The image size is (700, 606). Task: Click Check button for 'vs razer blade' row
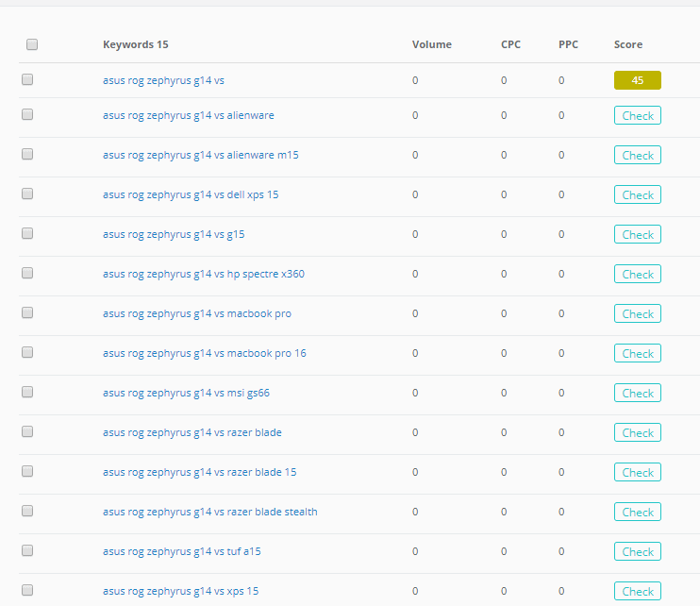[x=638, y=432]
